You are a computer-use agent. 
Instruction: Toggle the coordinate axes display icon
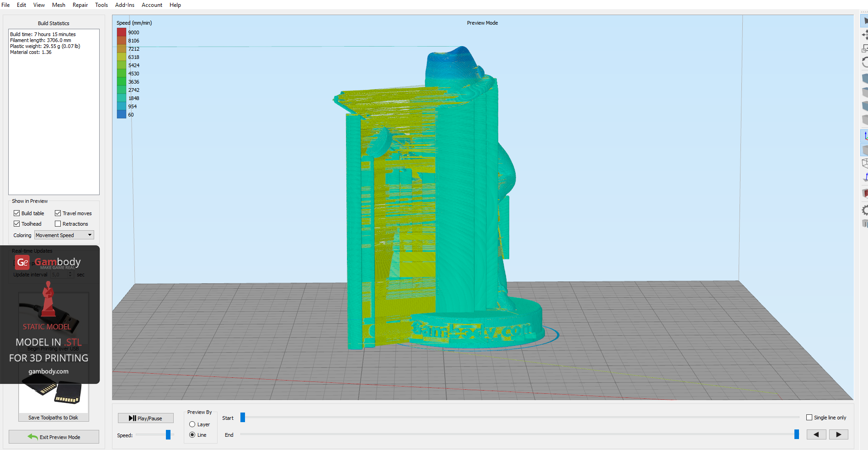click(x=865, y=136)
